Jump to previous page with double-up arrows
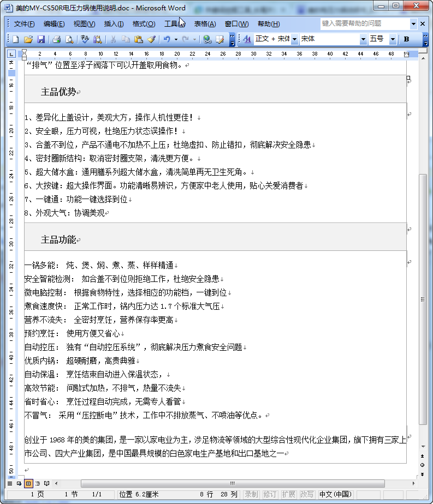The image size is (433, 504). pyautogui.click(x=423, y=456)
